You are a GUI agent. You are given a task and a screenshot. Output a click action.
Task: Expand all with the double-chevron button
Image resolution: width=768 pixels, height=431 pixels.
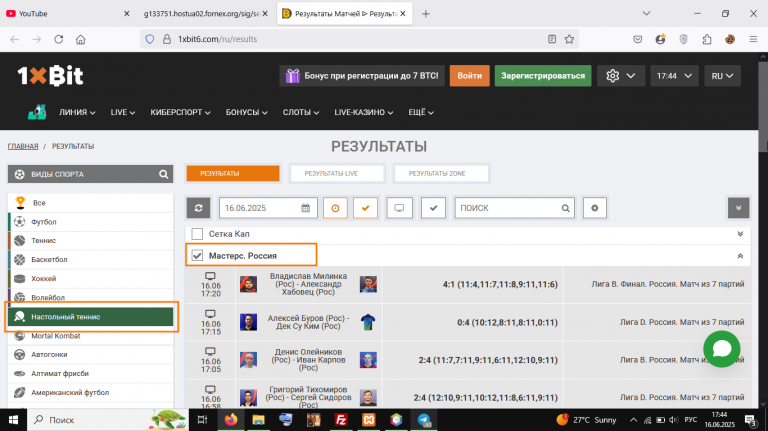pos(739,208)
